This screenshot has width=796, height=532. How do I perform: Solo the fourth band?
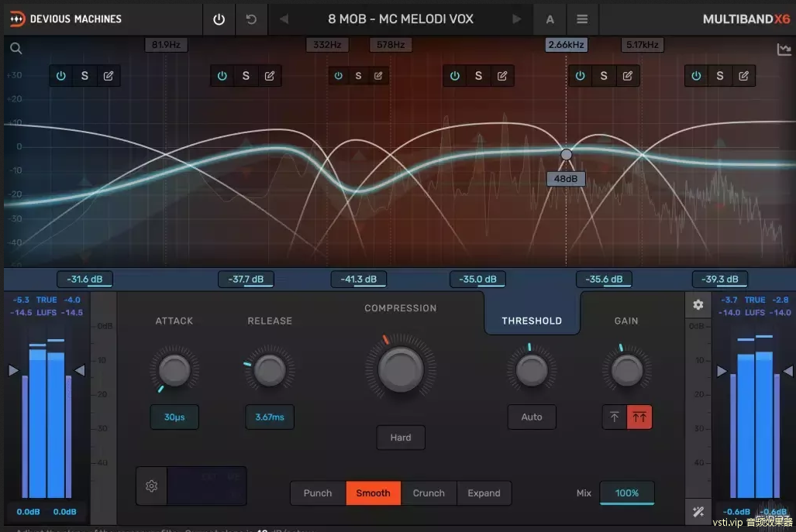pyautogui.click(x=478, y=76)
